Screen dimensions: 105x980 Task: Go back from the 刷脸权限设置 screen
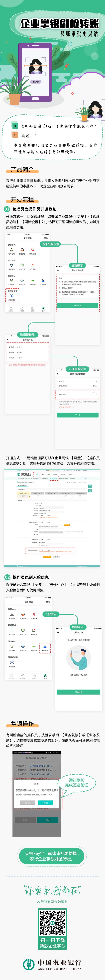click(x=58, y=271)
